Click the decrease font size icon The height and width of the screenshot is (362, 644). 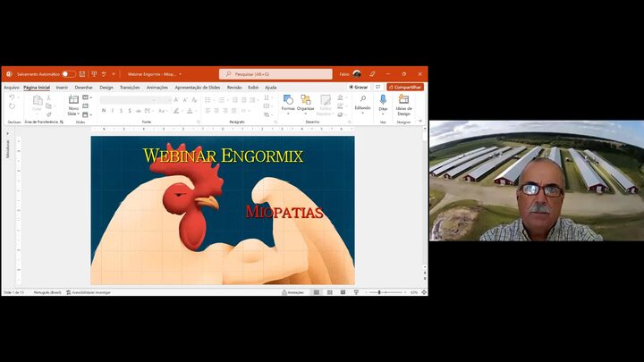pyautogui.click(x=185, y=100)
